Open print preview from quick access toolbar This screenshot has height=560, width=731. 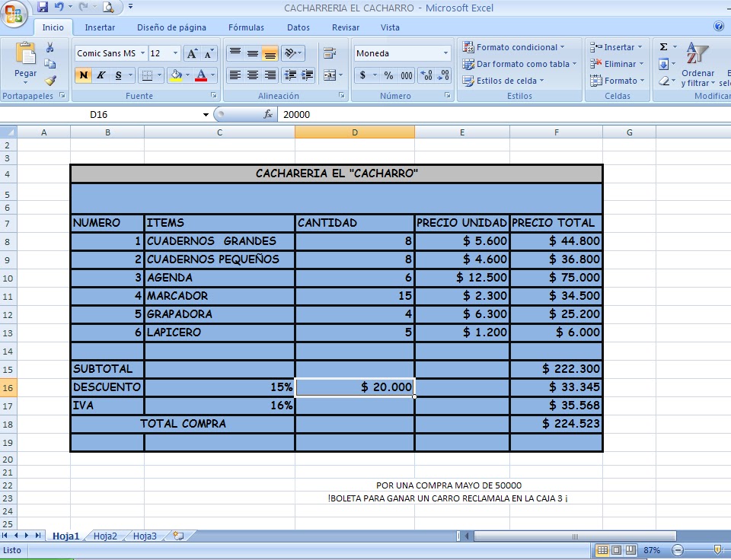pos(107,7)
